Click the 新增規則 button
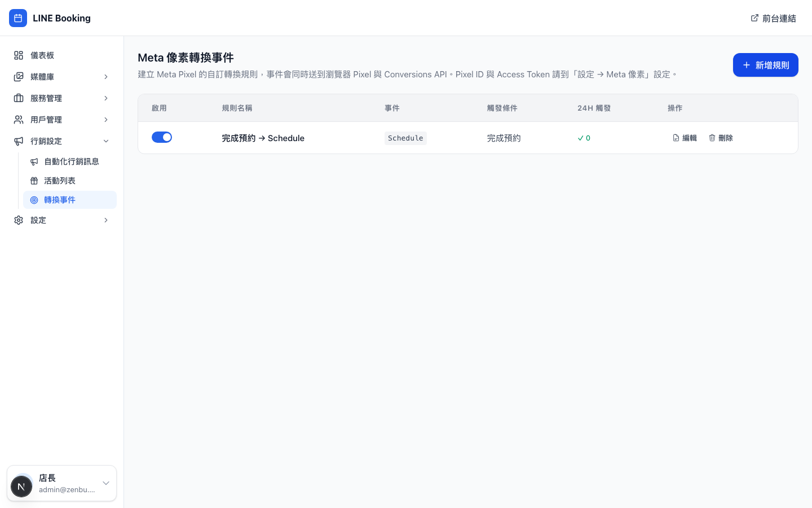Image resolution: width=812 pixels, height=508 pixels. (x=766, y=65)
